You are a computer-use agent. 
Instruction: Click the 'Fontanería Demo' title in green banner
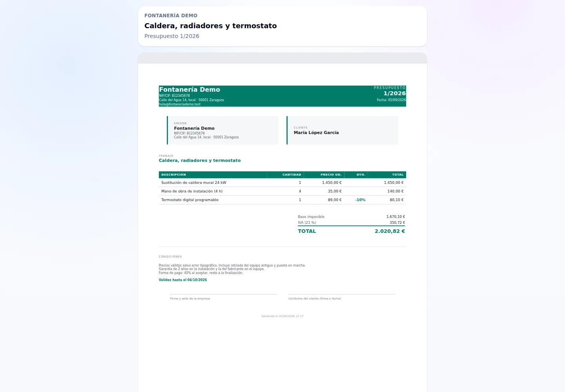click(x=190, y=89)
